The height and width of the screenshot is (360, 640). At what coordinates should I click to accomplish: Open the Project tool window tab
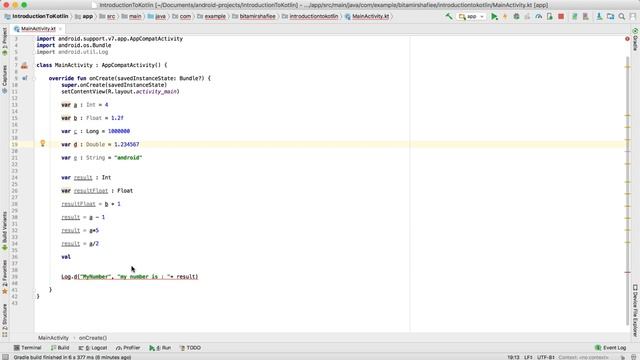coord(4,41)
